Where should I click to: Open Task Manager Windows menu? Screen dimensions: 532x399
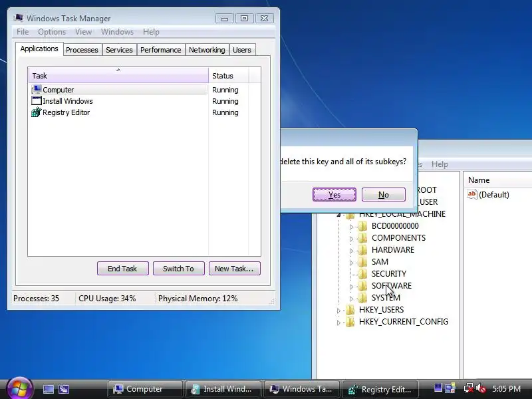coord(117,32)
